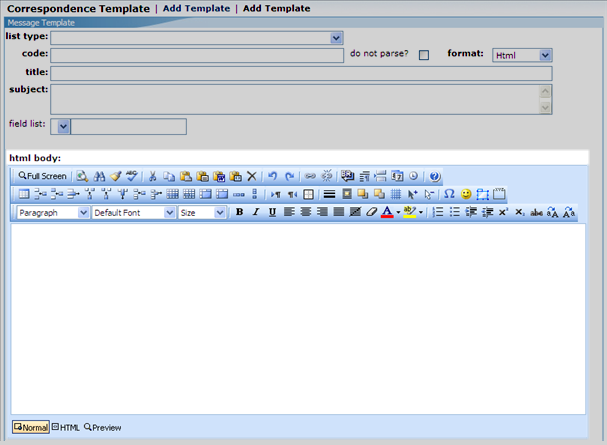The image size is (607, 445).
Task: Redo the last edit
Action: pos(290,176)
